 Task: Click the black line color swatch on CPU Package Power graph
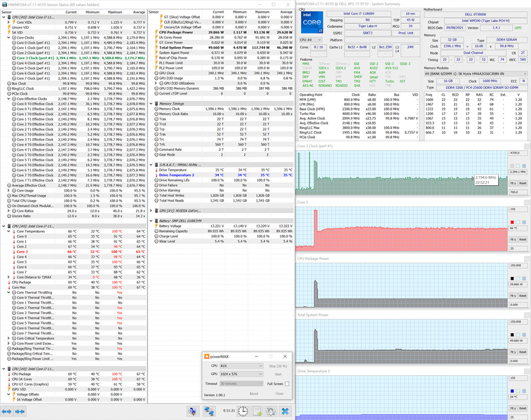pyautogui.click(x=512, y=278)
